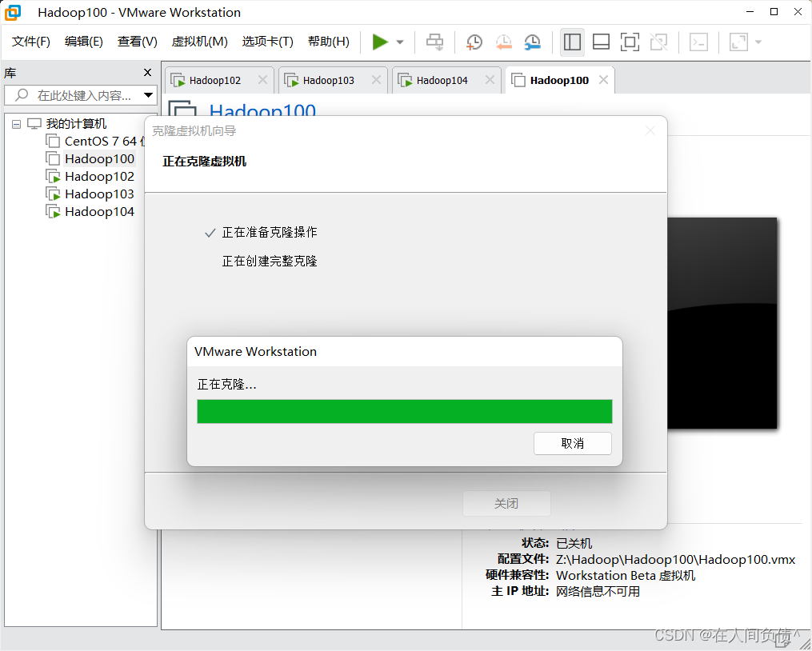
Task: Collapse the 我的计算机 tree node
Action: (x=17, y=124)
